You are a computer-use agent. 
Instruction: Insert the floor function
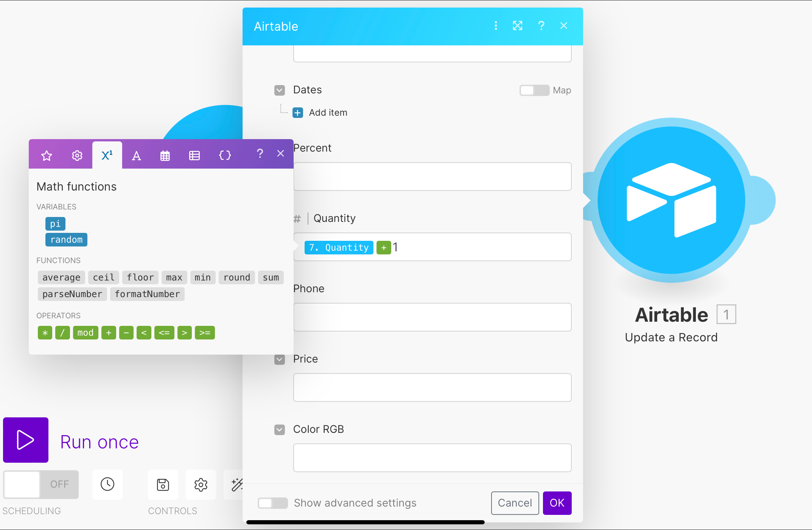click(x=140, y=277)
